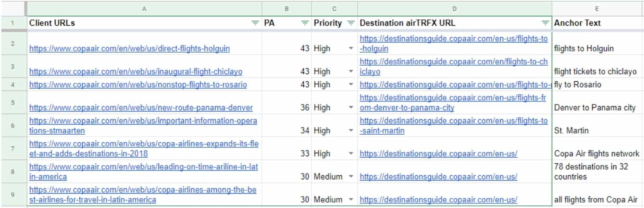This screenshot has width=644, height=208.
Task: Select column D header
Action: (x=455, y=8)
